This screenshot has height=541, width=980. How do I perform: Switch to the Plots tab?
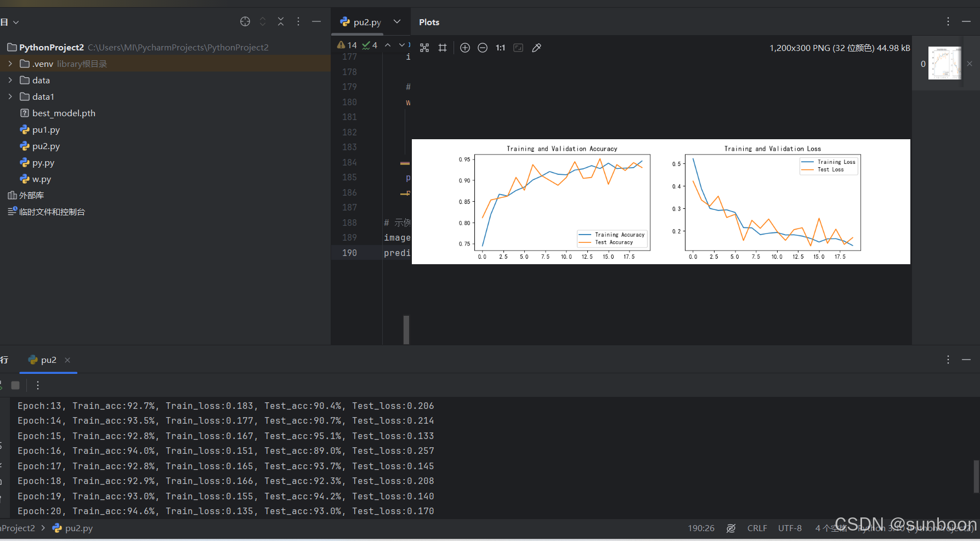(x=428, y=22)
